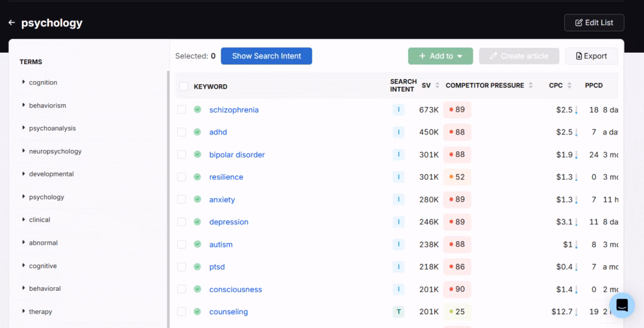Image resolution: width=644 pixels, height=328 pixels.
Task: Sort by CPC column arrows
Action: point(569,85)
